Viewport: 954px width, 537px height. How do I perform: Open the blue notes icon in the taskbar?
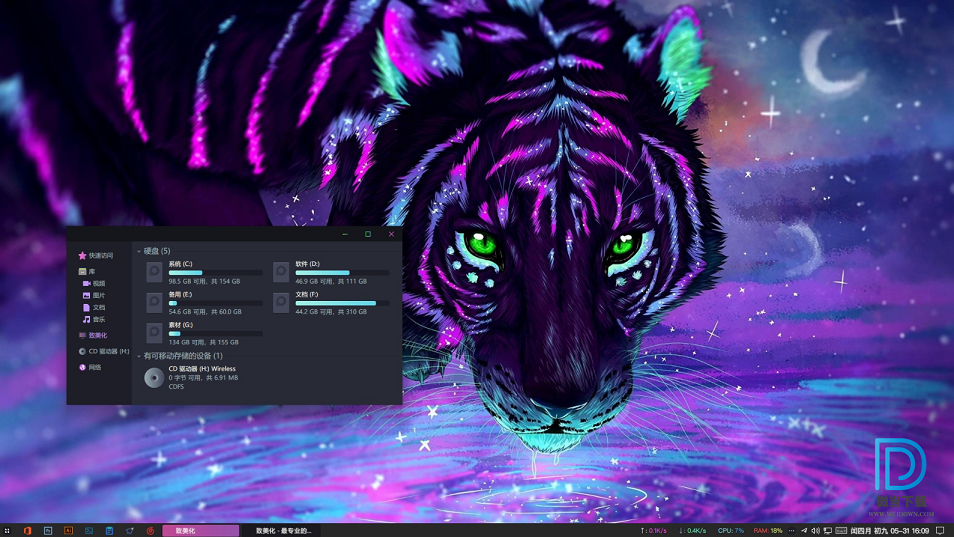pos(110,530)
